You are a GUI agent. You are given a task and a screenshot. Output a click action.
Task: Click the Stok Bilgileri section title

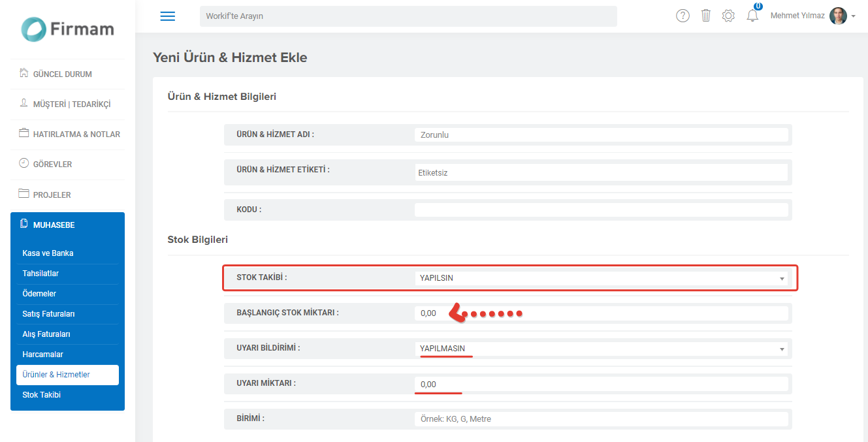(198, 240)
